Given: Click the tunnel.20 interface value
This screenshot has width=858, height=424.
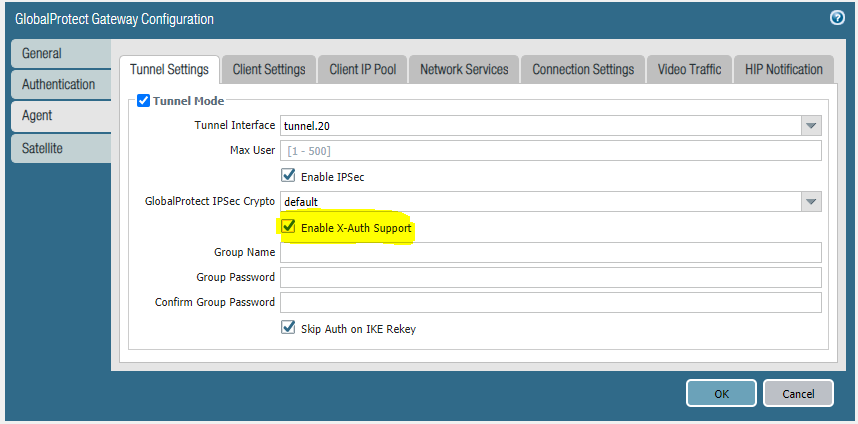Looking at the screenshot, I should [x=306, y=126].
